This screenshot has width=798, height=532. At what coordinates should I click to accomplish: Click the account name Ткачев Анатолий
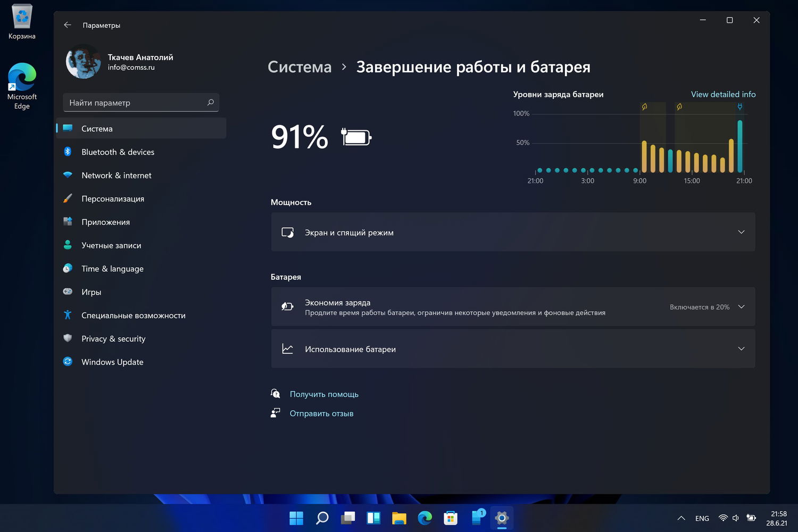click(140, 57)
